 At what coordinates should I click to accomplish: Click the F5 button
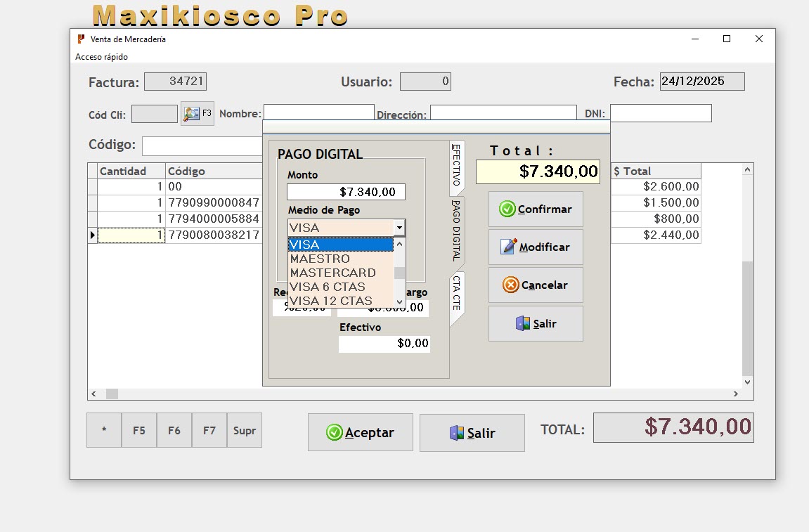(x=138, y=430)
